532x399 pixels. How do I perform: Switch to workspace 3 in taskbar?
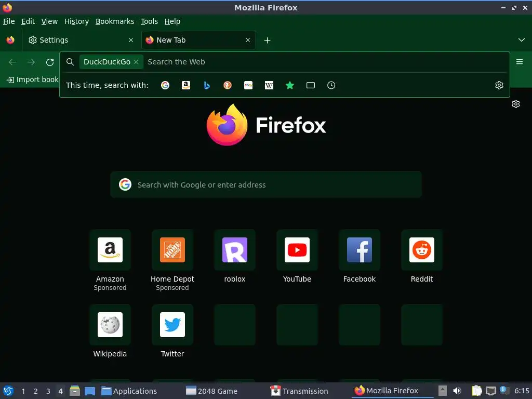click(x=48, y=391)
